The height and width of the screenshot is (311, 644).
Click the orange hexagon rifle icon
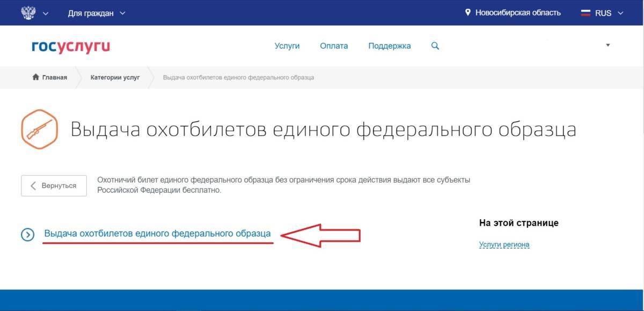pos(39,130)
